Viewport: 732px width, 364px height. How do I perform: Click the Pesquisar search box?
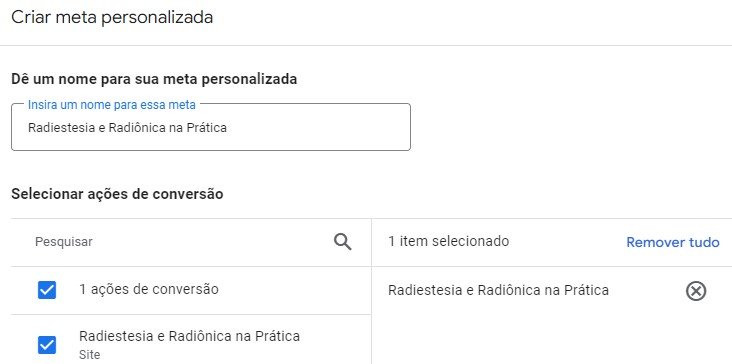pyautogui.click(x=182, y=242)
